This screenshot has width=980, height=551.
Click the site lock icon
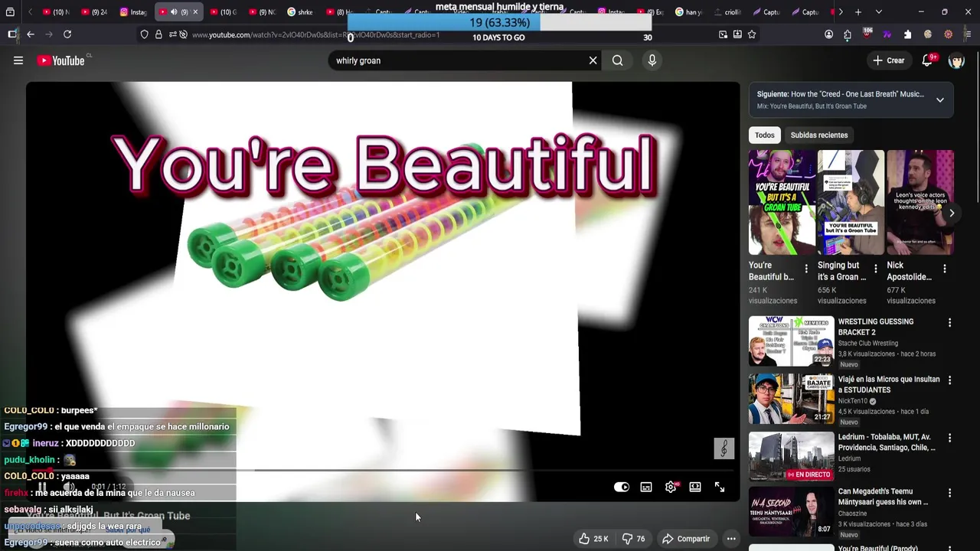click(158, 34)
